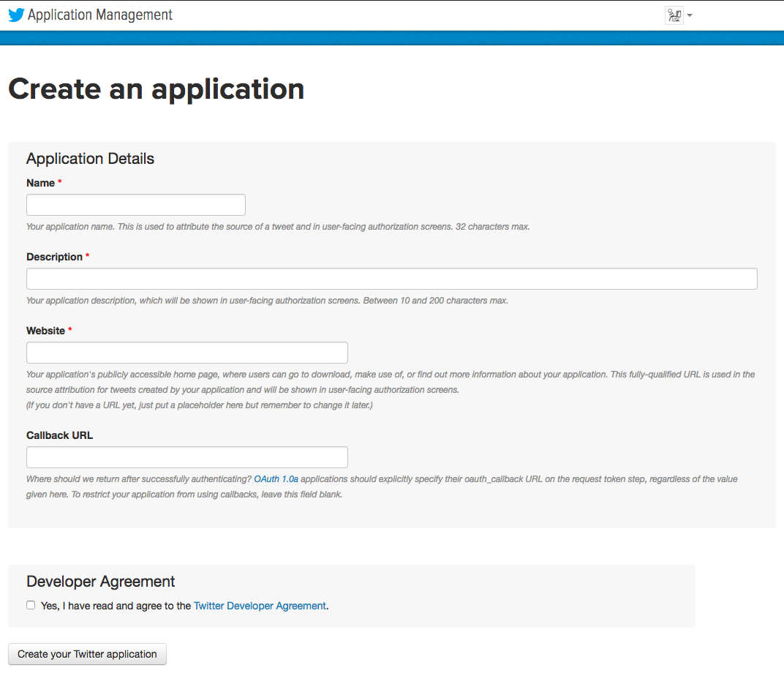
Task: Click the 'Callback URL' field label
Action: 59,435
